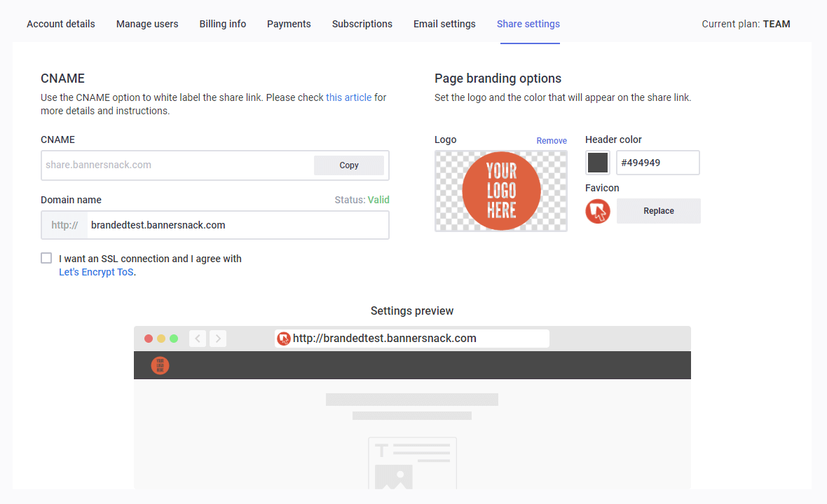Click the preview URL http://brandedtest.bannersnack.com
This screenshot has height=504, width=827.
click(385, 339)
